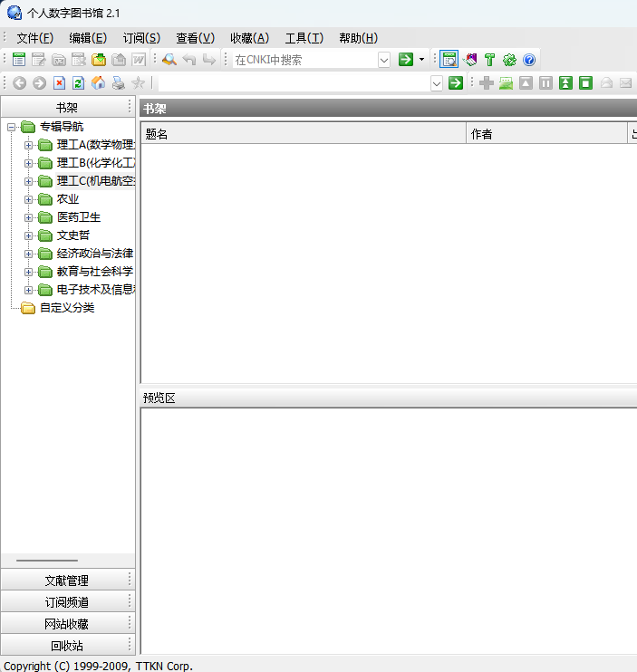Click the favorites star icon
Screen dimensions: 637x672
point(138,83)
